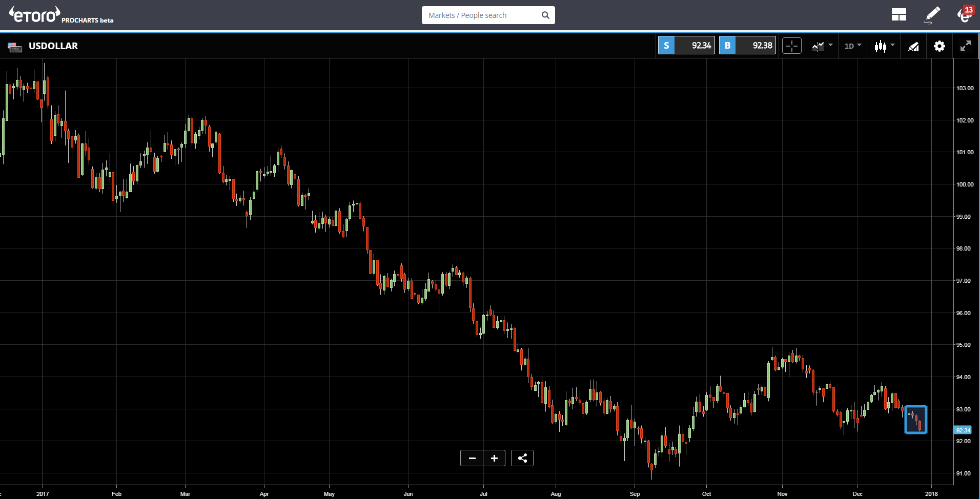Click the 97.00 price axis label

(x=963, y=281)
